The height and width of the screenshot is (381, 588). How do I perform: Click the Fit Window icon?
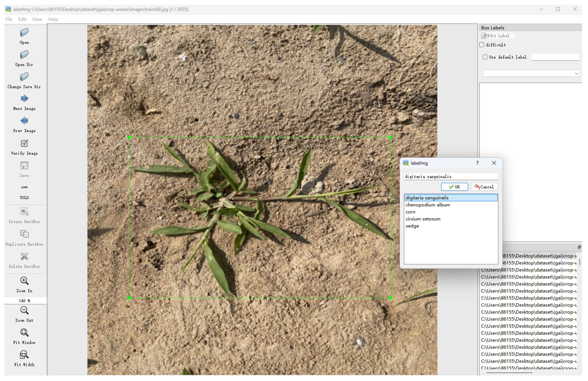(24, 333)
